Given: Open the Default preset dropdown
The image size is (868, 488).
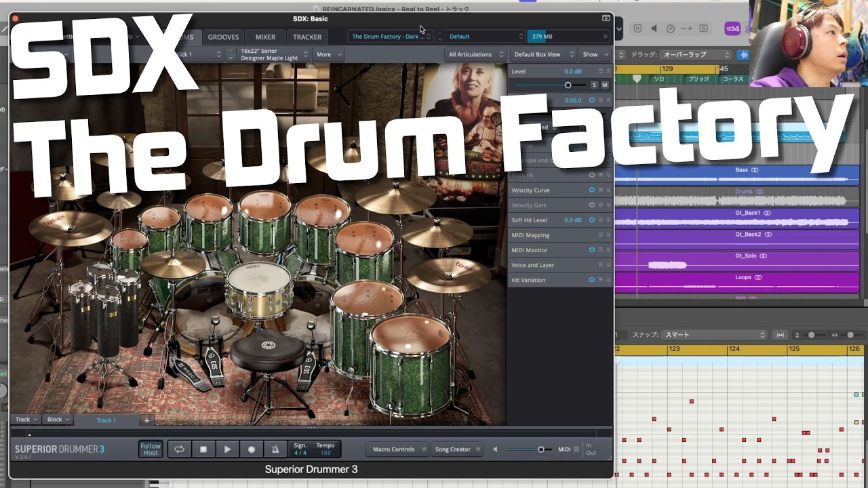Looking at the screenshot, I should pos(486,37).
